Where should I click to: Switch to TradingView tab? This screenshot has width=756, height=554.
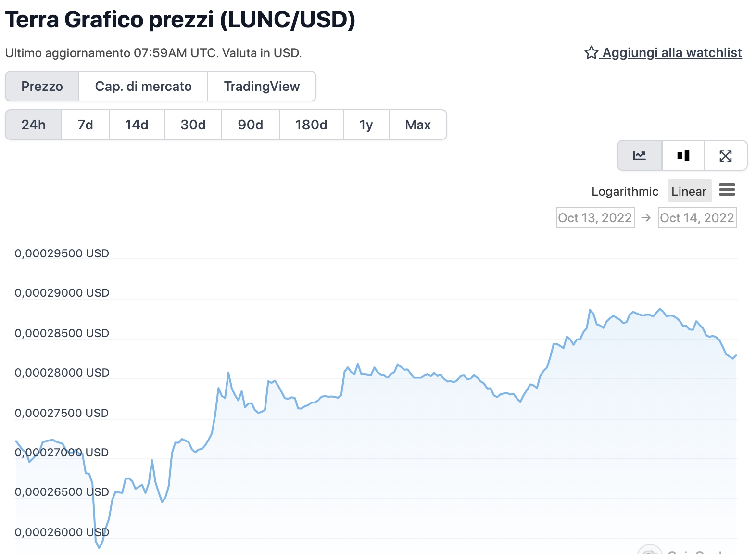(x=262, y=87)
